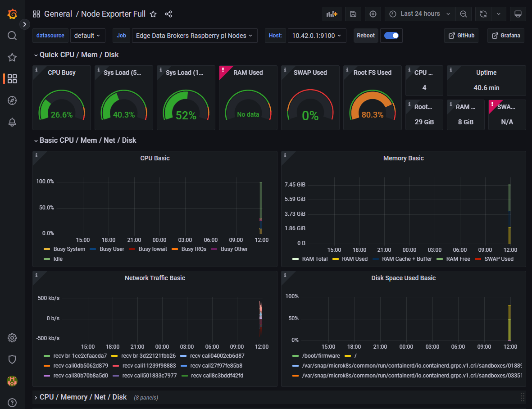The width and height of the screenshot is (532, 409).
Task: Open the Job Edge Data Brokers selector
Action: (195, 36)
